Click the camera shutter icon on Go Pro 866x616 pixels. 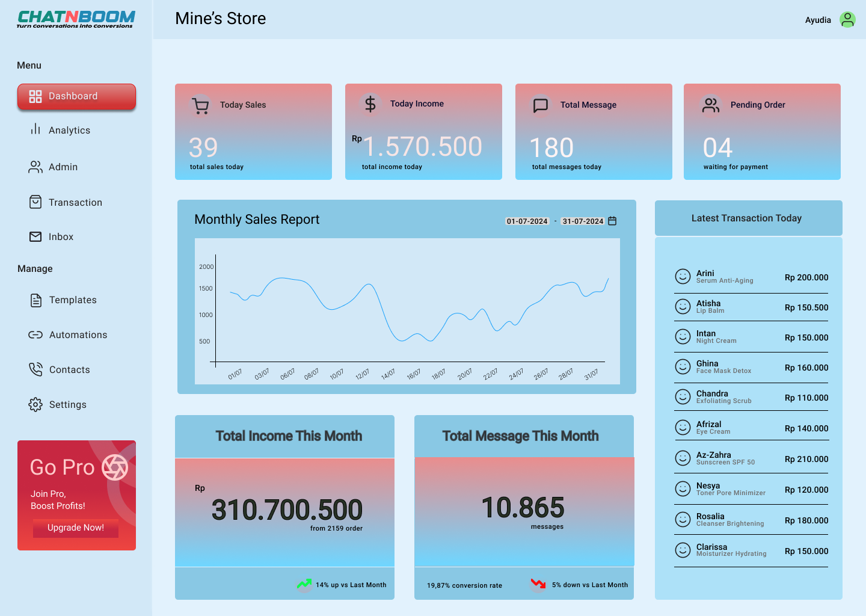(115, 467)
